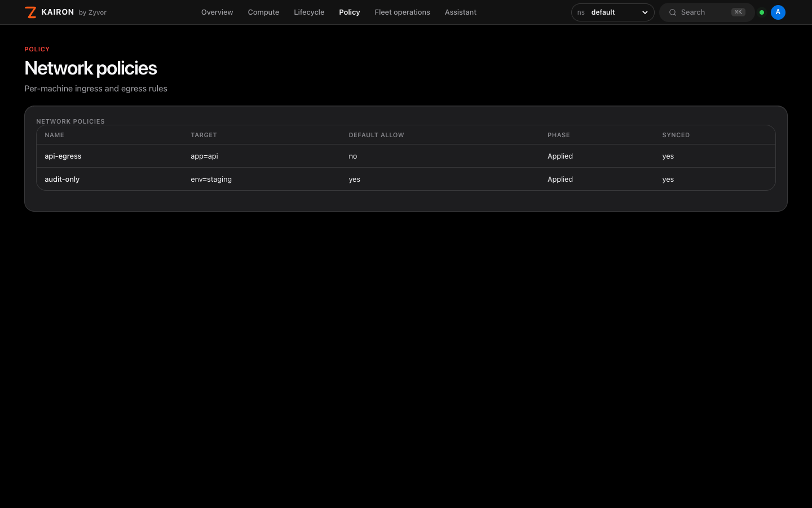This screenshot has width=812, height=508.
Task: Click synced 'yes' in audit-only row
Action: (x=668, y=179)
